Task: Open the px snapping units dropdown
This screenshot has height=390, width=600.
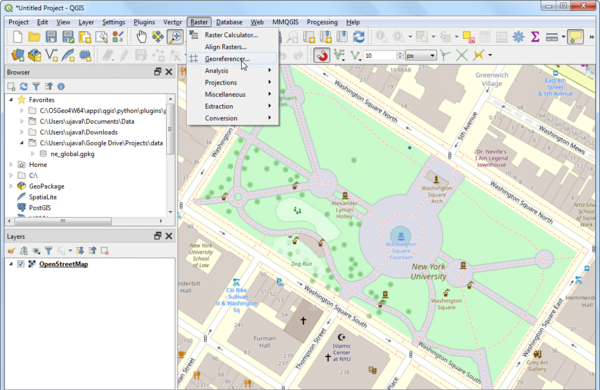Action: pos(421,56)
